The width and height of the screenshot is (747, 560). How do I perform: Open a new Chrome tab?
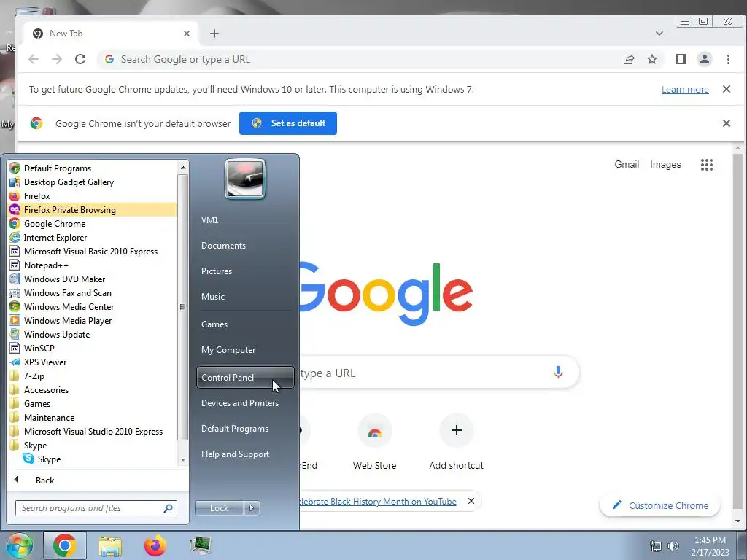[214, 34]
